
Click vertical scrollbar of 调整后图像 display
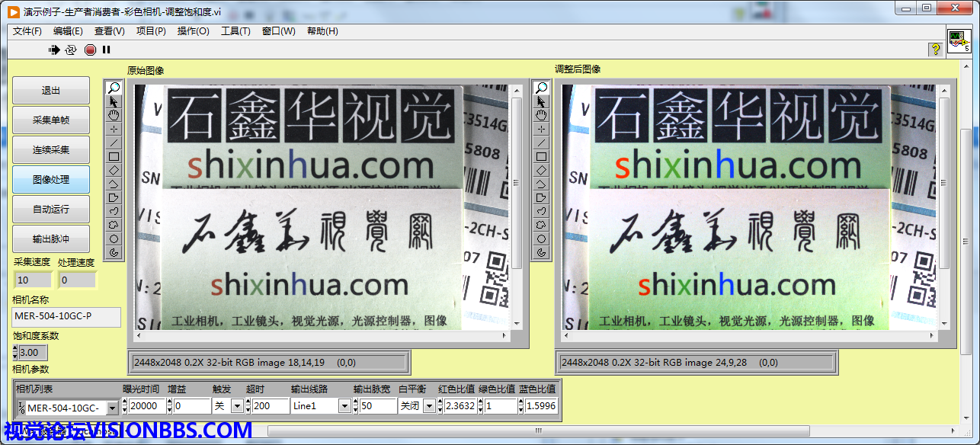[x=945, y=206]
